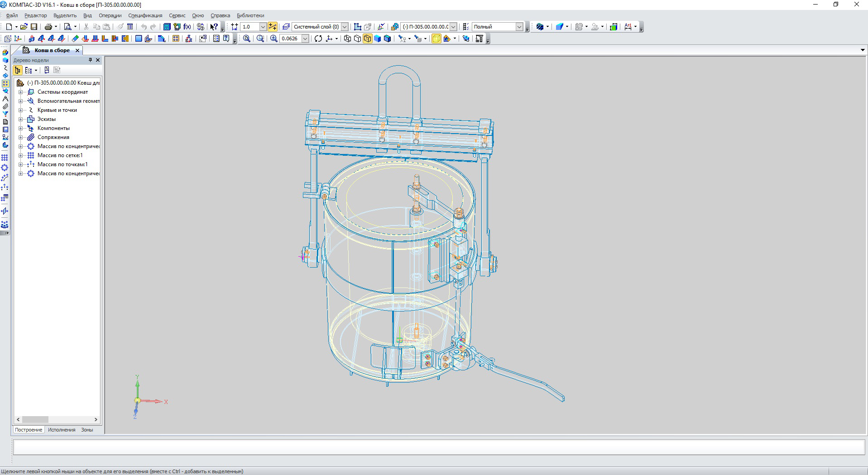Open the zoom scale 0.0626 dropdown
The width and height of the screenshot is (868, 475).
click(305, 38)
